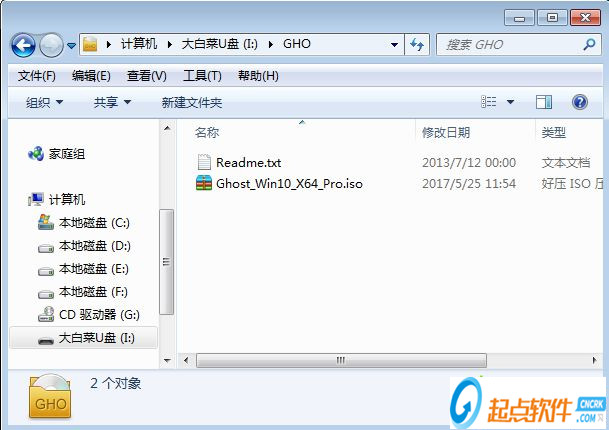Open the 共享 dropdown menu
This screenshot has height=430, width=609.
(112, 103)
